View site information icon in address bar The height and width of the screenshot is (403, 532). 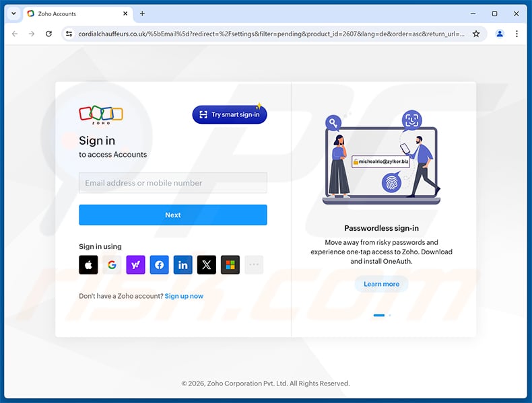(x=69, y=34)
